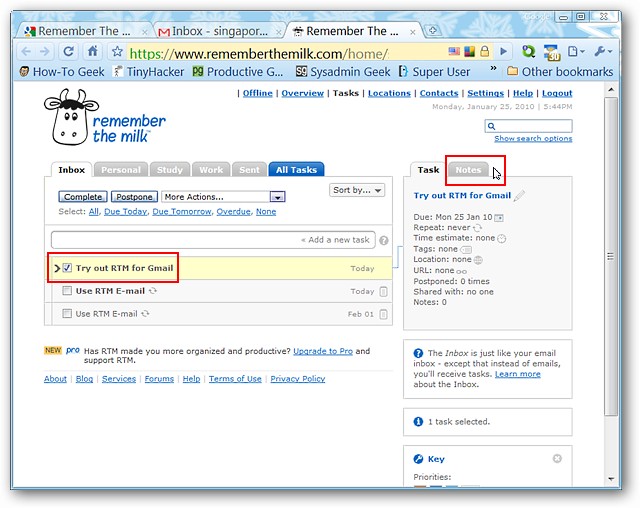The height and width of the screenshot is (508, 640).
Task: Close the Key box with X icon
Action: click(557, 459)
